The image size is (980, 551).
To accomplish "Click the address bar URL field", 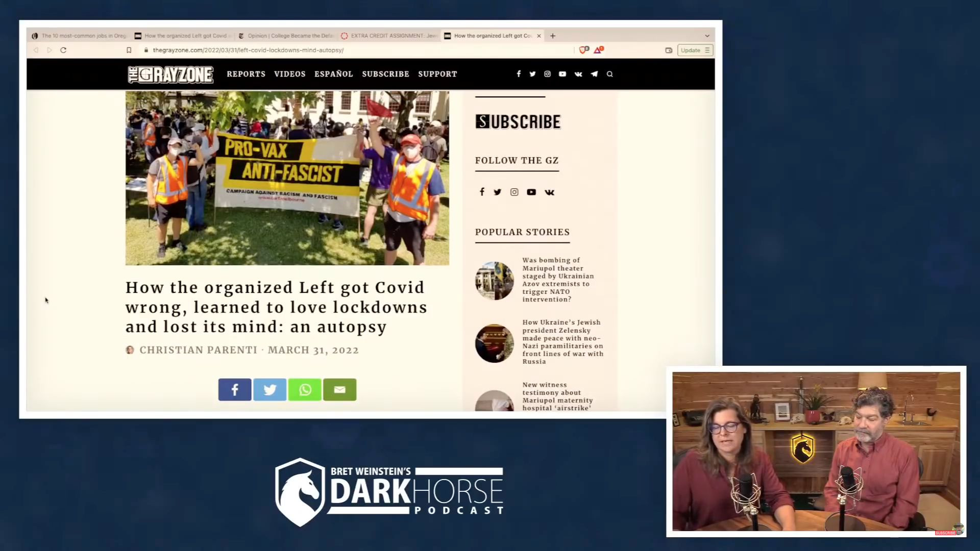I will coord(357,50).
